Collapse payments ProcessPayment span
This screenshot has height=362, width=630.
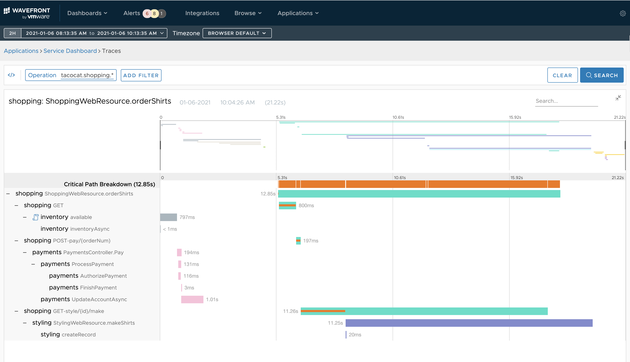click(33, 264)
